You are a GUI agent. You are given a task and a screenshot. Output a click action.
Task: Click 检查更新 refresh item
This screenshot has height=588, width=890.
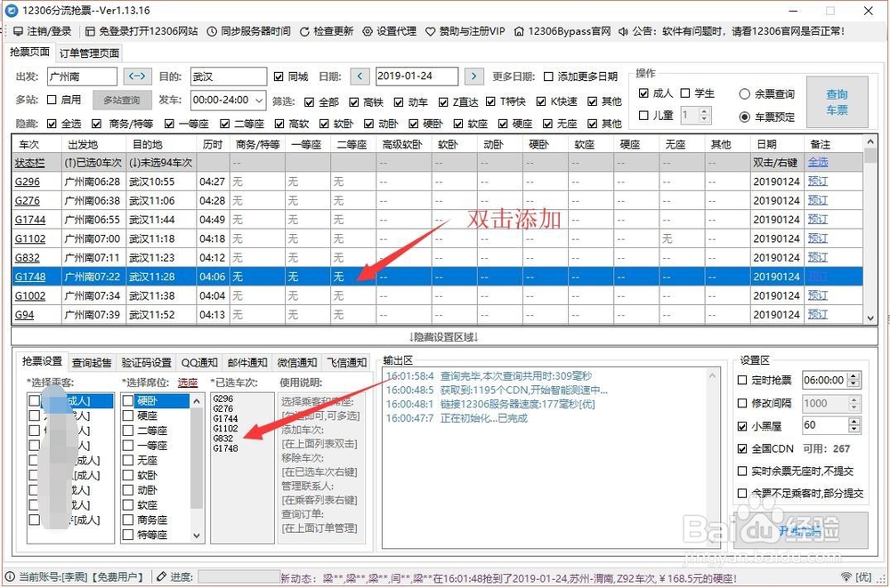(327, 31)
